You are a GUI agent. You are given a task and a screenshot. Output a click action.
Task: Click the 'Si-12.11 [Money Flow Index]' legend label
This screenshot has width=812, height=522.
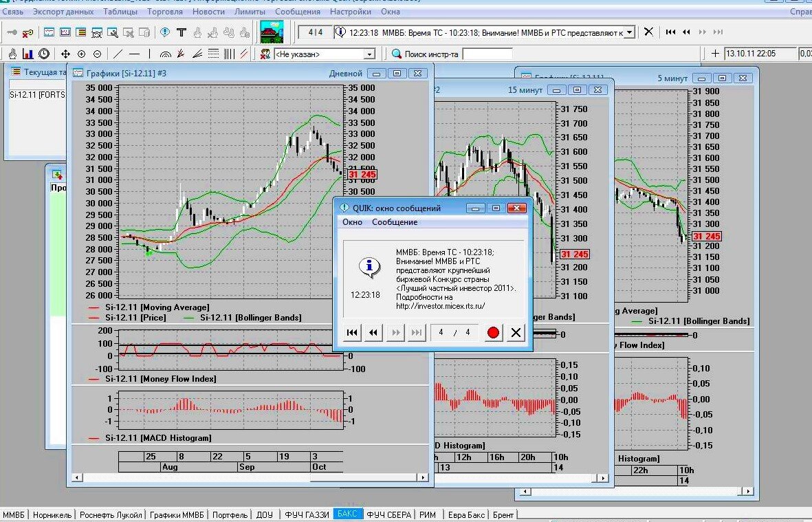click(160, 379)
